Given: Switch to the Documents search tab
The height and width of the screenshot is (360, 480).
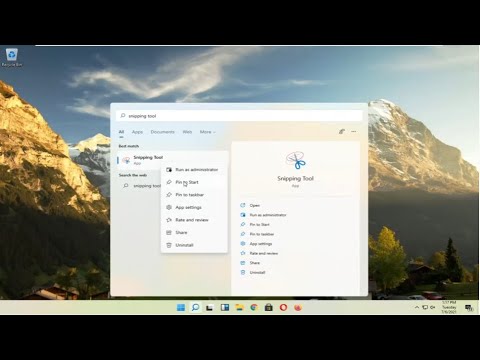Looking at the screenshot, I should point(162,132).
